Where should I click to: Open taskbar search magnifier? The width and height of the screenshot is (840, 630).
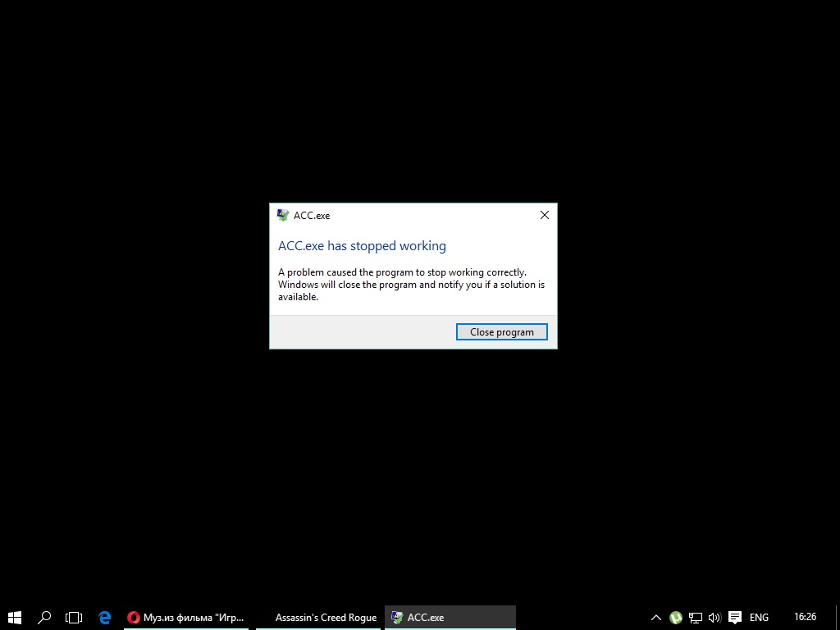45,617
